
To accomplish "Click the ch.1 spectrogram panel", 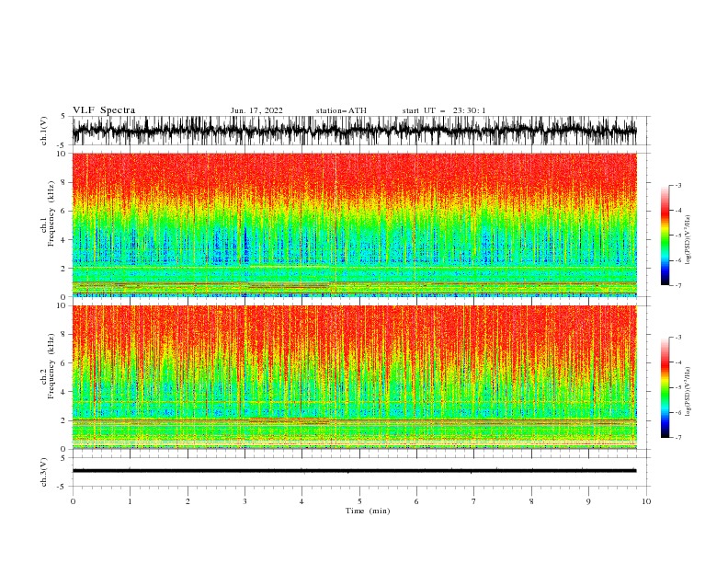I will click(x=355, y=224).
